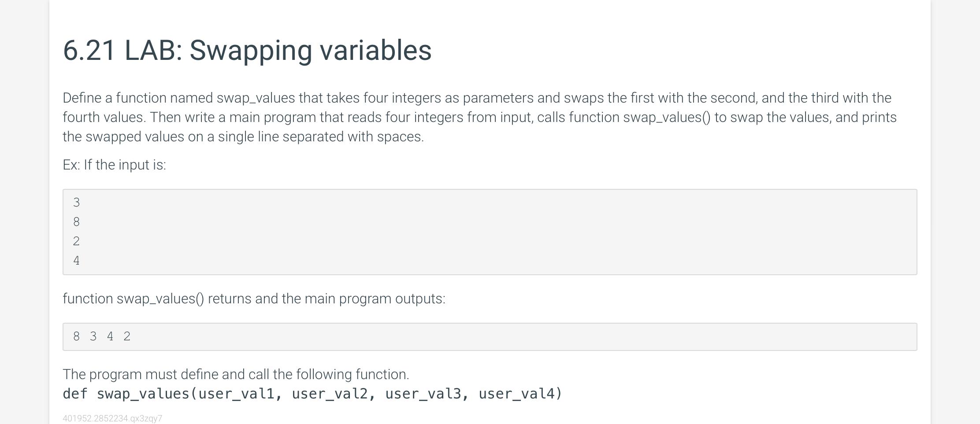Click the last digit 2 in the output box

tap(127, 336)
